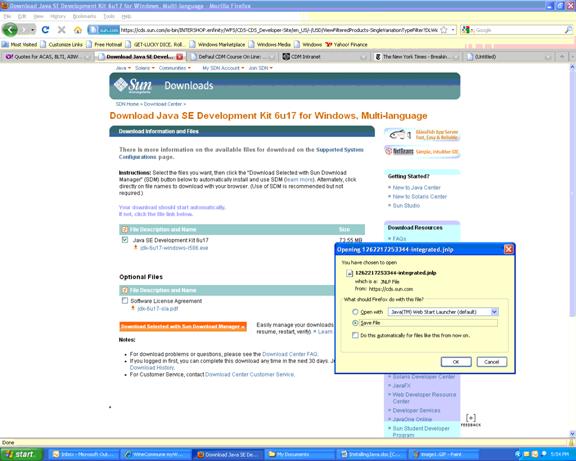Click Download Selected with Sun Download Manager

183,327
